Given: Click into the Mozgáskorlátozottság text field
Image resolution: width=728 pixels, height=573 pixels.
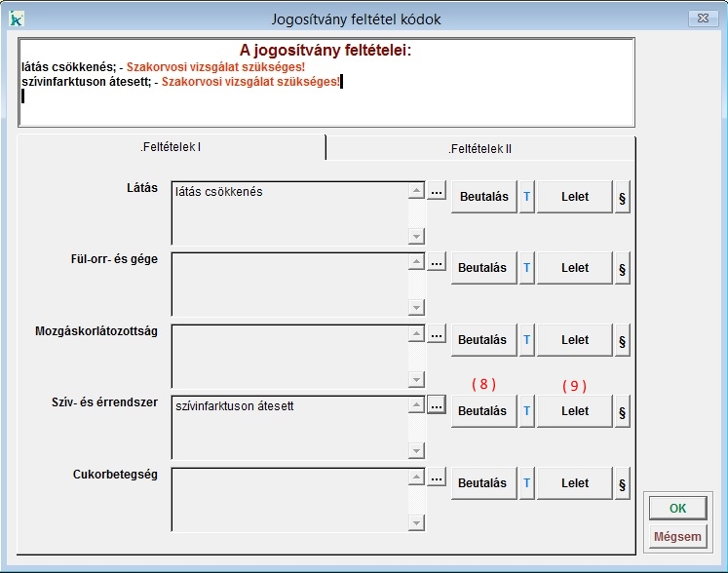Looking at the screenshot, I should tap(288, 356).
